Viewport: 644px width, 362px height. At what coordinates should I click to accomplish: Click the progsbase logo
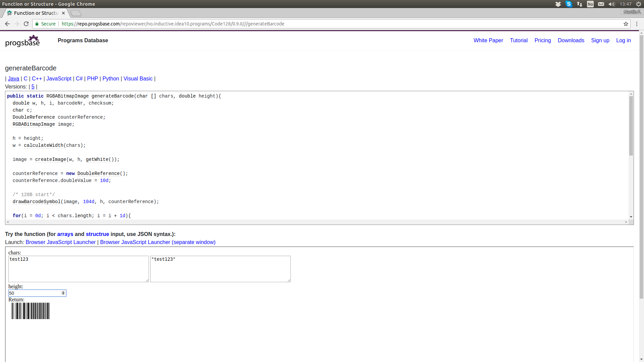coord(22,41)
